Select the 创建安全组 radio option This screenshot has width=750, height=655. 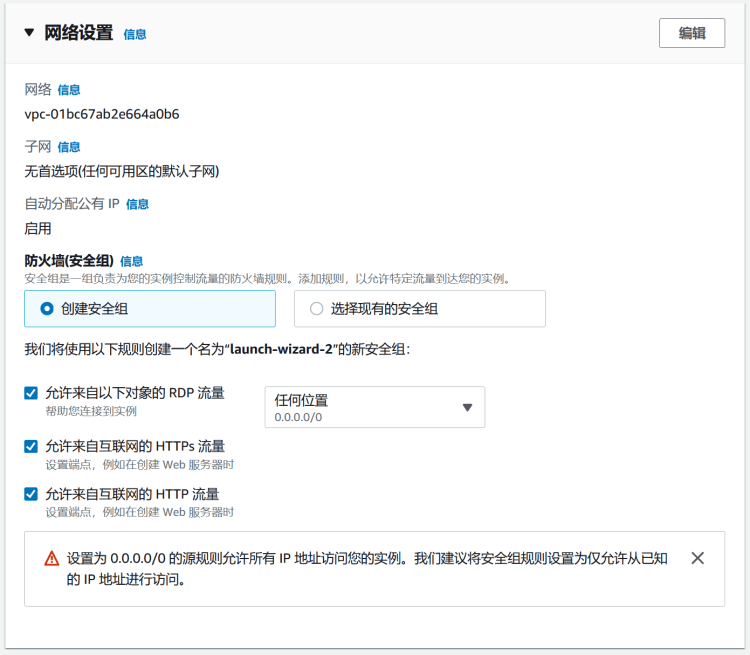click(47, 309)
